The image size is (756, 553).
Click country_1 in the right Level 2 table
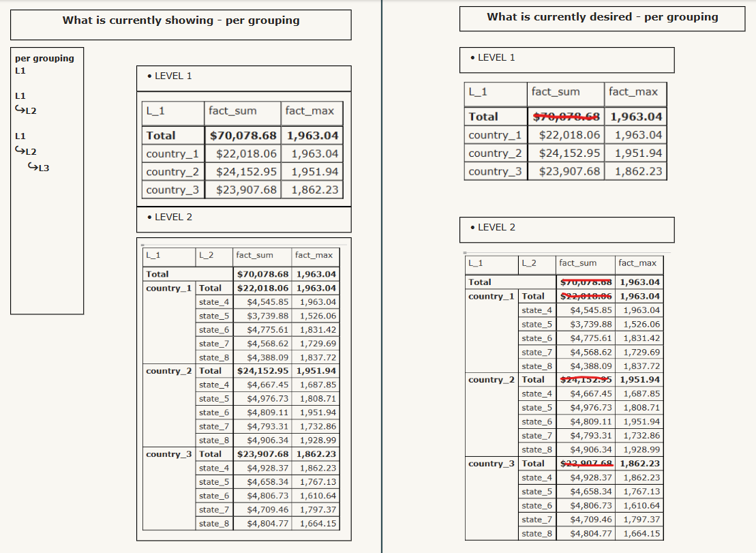[x=492, y=297]
